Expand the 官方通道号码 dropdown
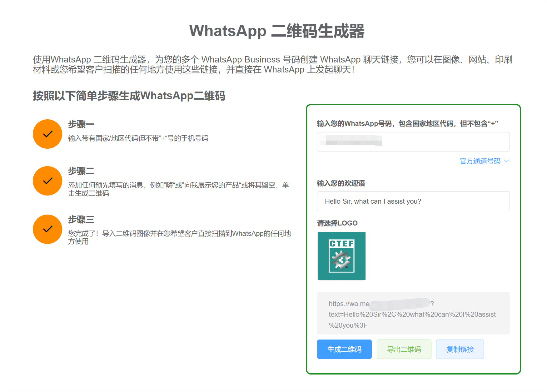This screenshot has height=392, width=547. 484,161
